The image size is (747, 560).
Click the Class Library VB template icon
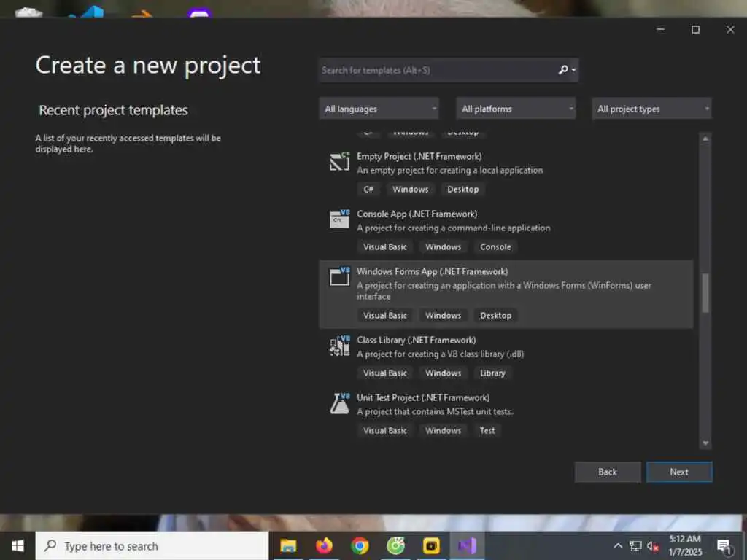(x=339, y=346)
